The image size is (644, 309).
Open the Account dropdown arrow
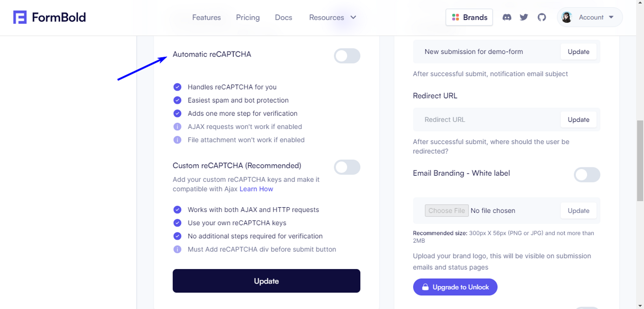tap(611, 17)
